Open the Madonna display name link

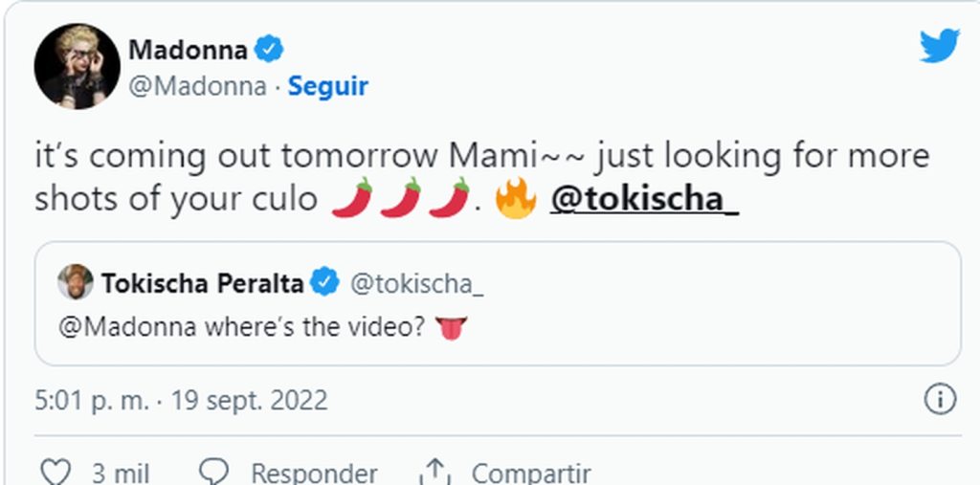pos(188,50)
